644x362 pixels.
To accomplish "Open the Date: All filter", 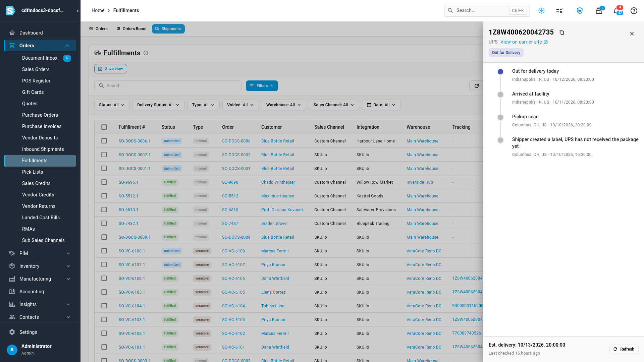I will [x=381, y=105].
